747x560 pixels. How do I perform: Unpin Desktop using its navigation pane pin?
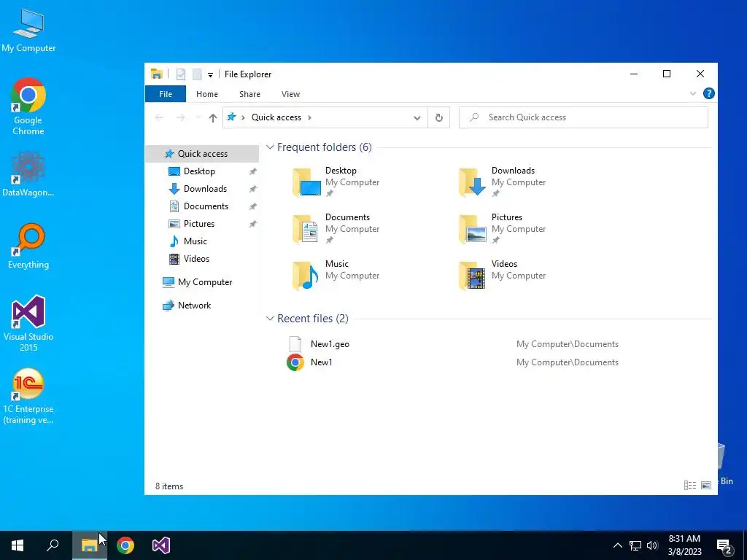(x=252, y=171)
